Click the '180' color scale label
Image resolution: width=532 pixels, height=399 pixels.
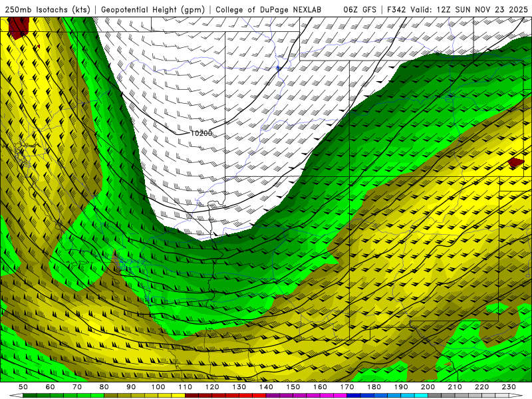pyautogui.click(x=374, y=387)
